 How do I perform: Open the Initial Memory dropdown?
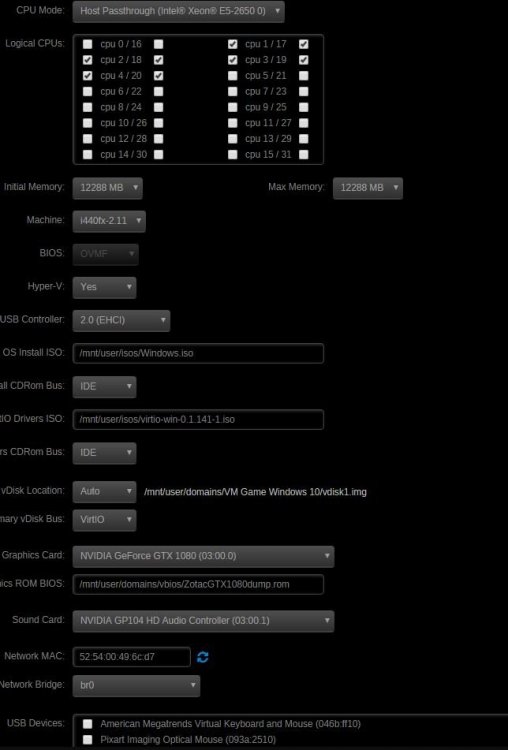coord(108,188)
